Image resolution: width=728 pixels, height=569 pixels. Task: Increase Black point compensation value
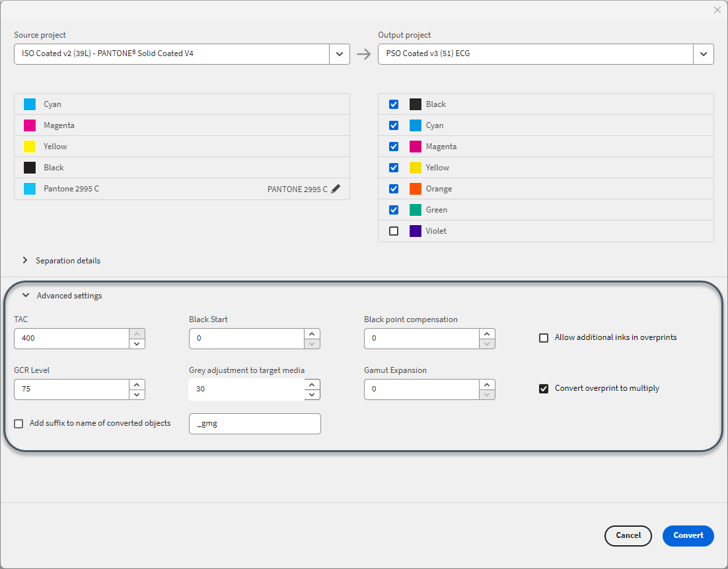coord(487,334)
